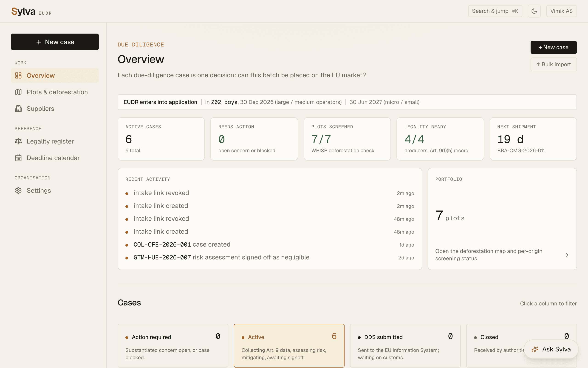Click the plus icon on sidebar New case

pyautogui.click(x=39, y=42)
